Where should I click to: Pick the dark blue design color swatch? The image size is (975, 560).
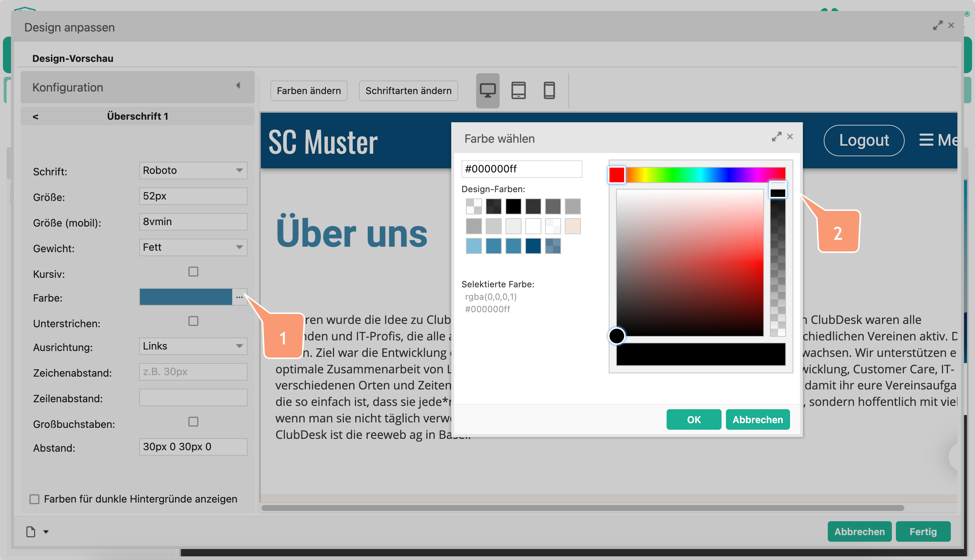(533, 246)
